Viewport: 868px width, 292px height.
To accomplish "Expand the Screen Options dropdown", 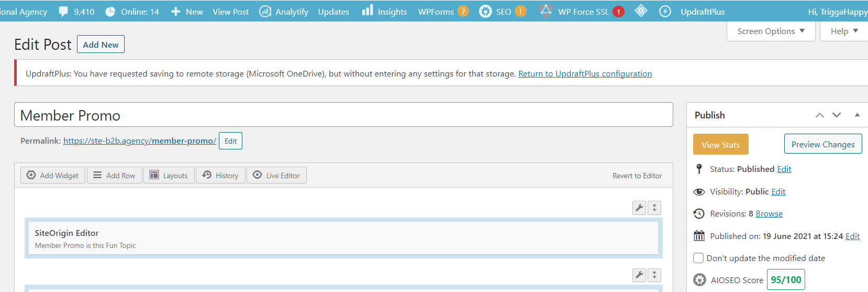I will 771,31.
